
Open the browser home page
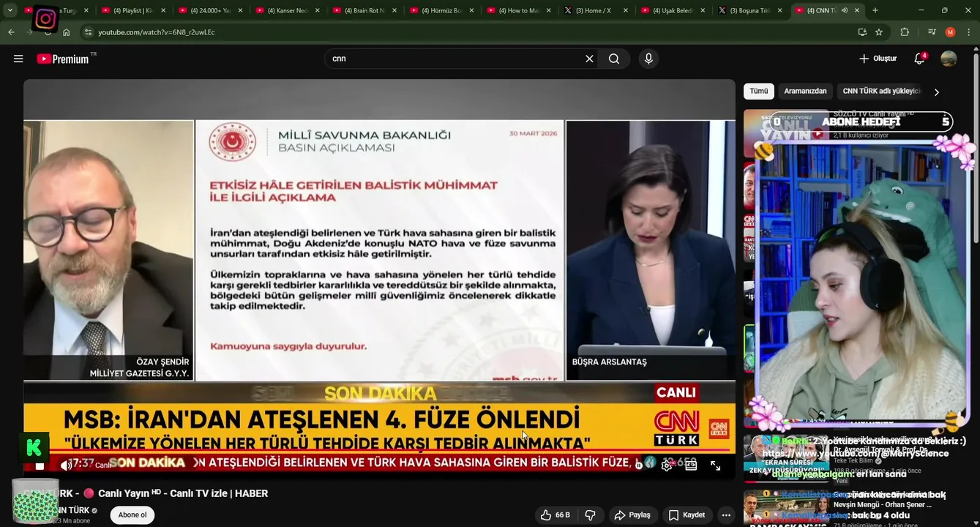tap(66, 32)
